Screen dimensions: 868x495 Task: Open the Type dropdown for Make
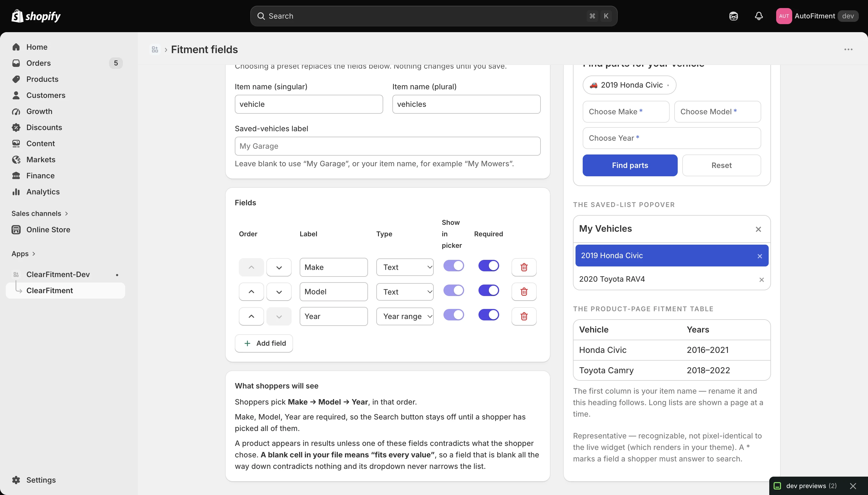coord(405,267)
